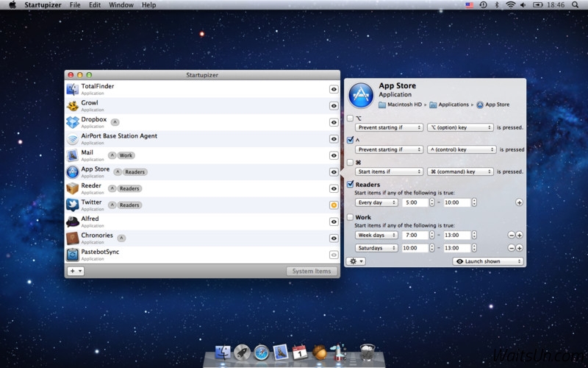Click the Twitter bird icon
The height and width of the screenshot is (368, 588).
coord(73,205)
